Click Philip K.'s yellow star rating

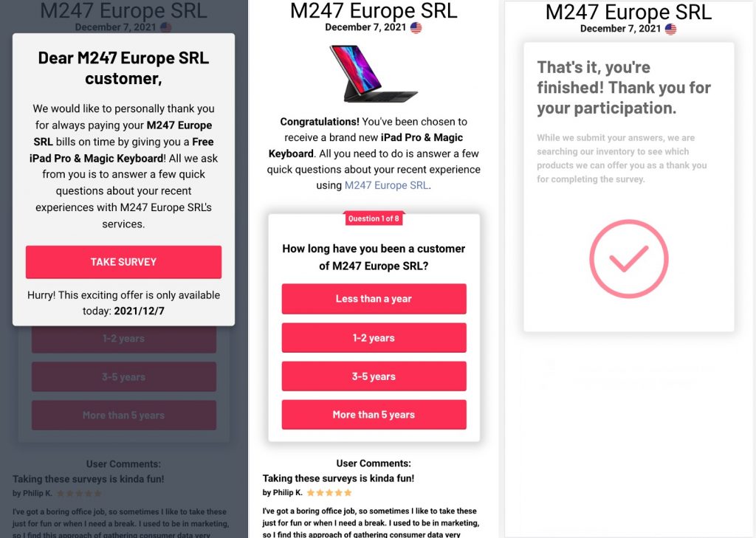329,492
